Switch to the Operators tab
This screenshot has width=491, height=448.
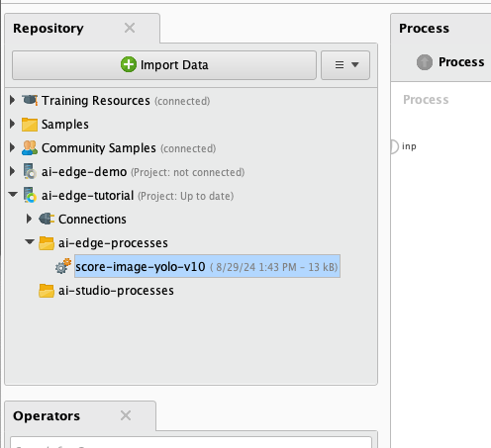(x=47, y=416)
